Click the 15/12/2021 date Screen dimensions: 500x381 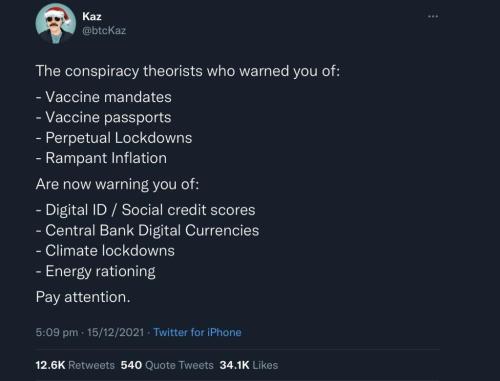(116, 332)
